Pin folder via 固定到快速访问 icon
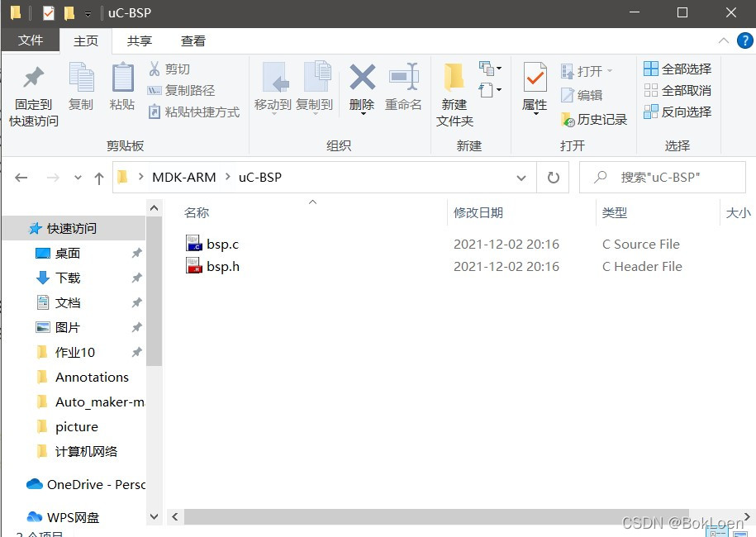Viewport: 756px width, 537px height. (33, 91)
